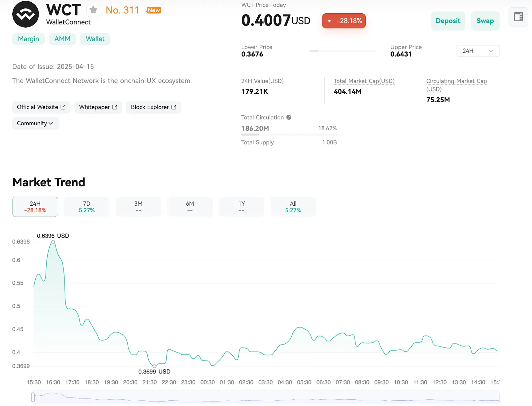Click the 21:30 time label on chart axis
The height and width of the screenshot is (406, 532).
[150, 382]
